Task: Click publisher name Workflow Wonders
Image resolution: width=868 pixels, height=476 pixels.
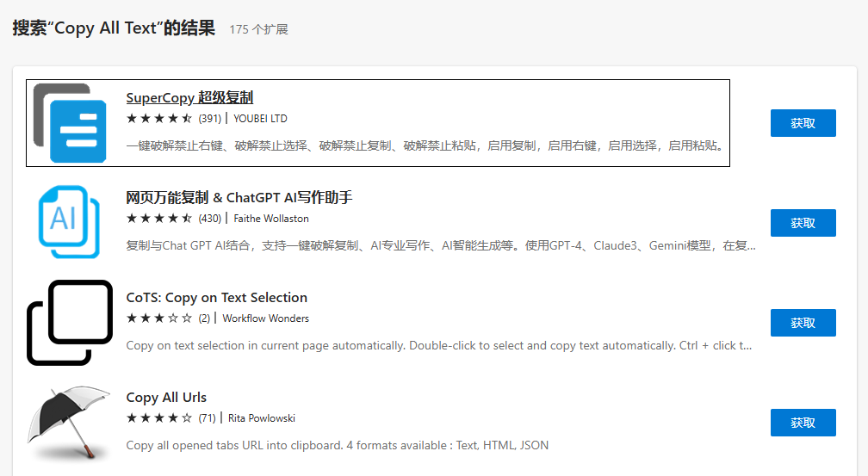Action: (x=266, y=318)
